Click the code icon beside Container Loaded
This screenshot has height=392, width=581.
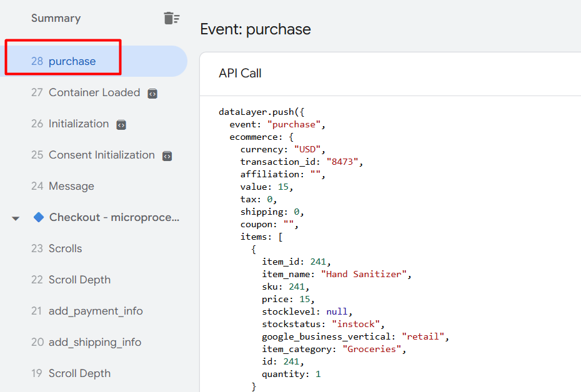pos(152,94)
